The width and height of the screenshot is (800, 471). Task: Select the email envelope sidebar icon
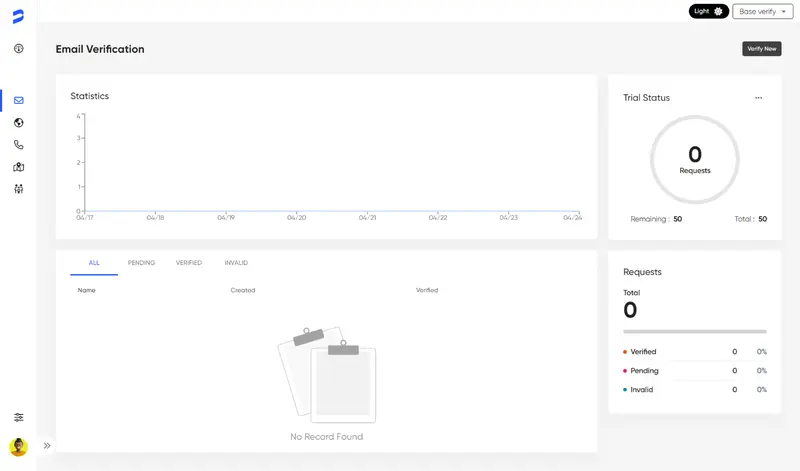(18, 100)
